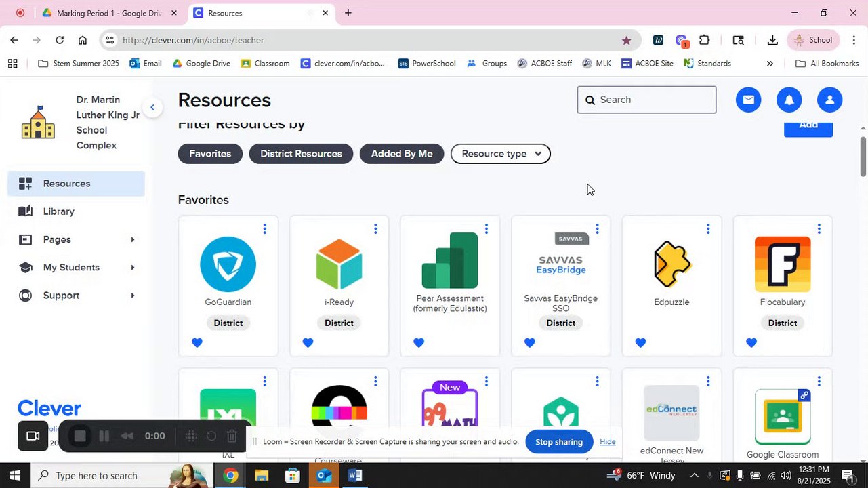The height and width of the screenshot is (488, 868).
Task: Open the Resource type dropdown
Action: coord(501,154)
